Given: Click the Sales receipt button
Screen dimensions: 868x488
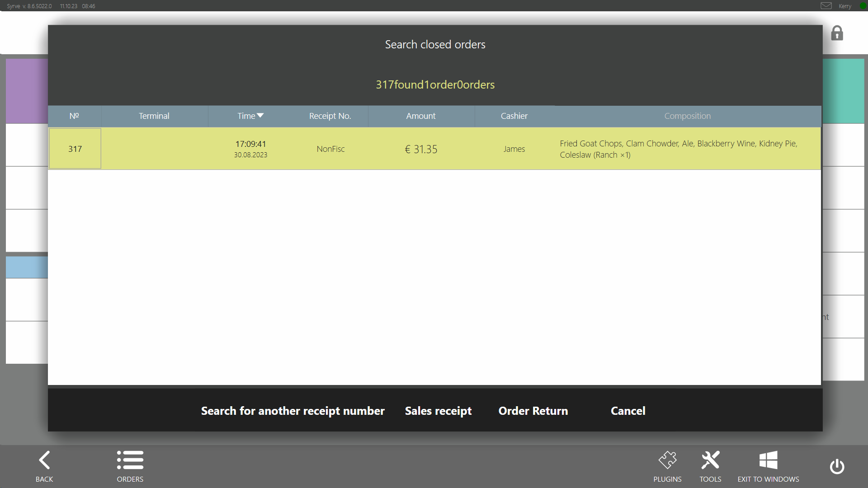Looking at the screenshot, I should 438,411.
